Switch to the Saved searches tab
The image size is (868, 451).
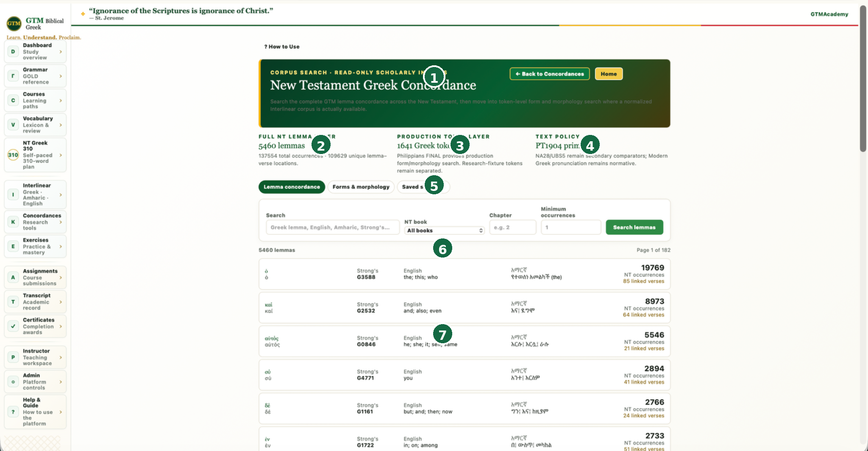point(423,187)
